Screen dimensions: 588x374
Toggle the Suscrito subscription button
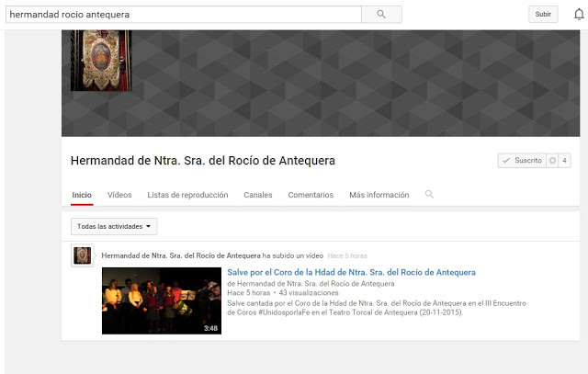tap(522, 161)
